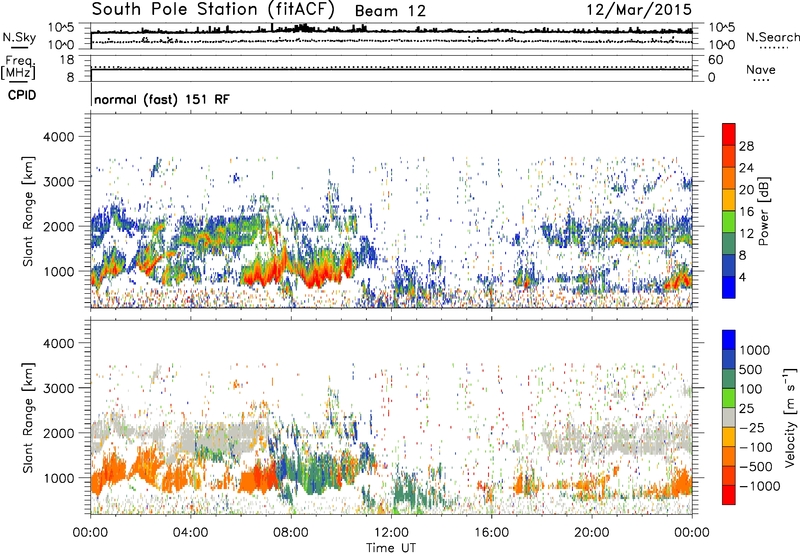This screenshot has height=554, width=800.
Task: Click the '4000' range tick in power panel
Action: (59, 137)
